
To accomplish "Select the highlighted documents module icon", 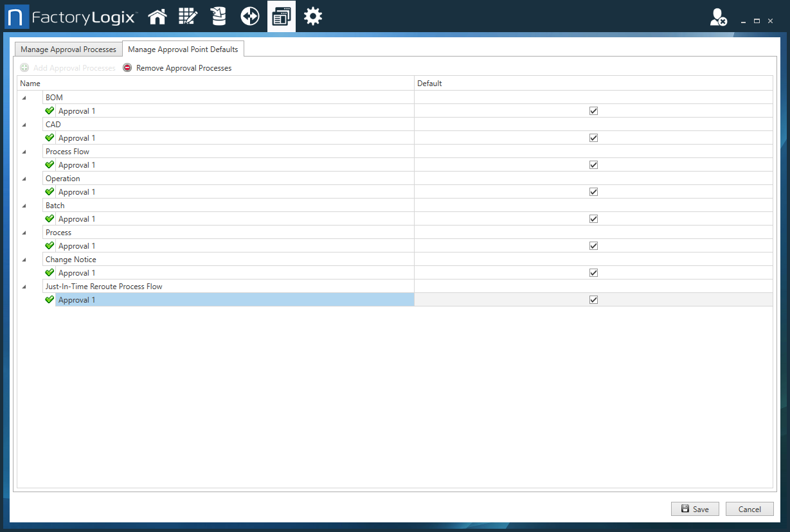I will pyautogui.click(x=281, y=16).
